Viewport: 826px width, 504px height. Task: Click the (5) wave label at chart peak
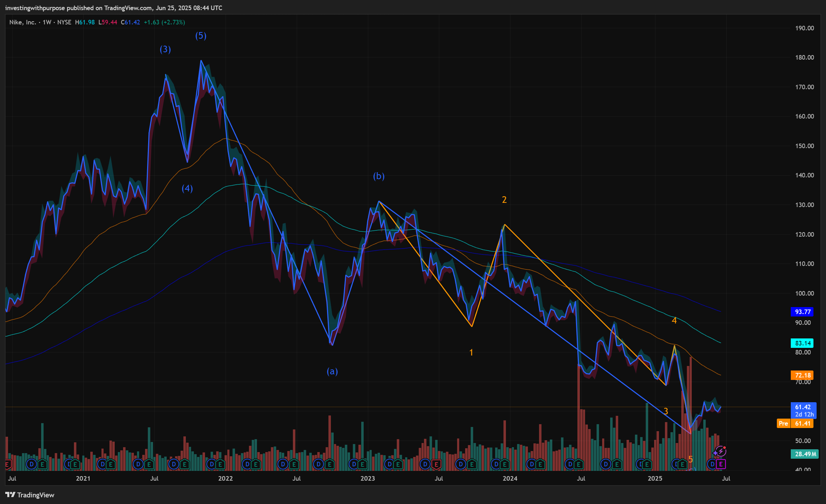point(200,36)
